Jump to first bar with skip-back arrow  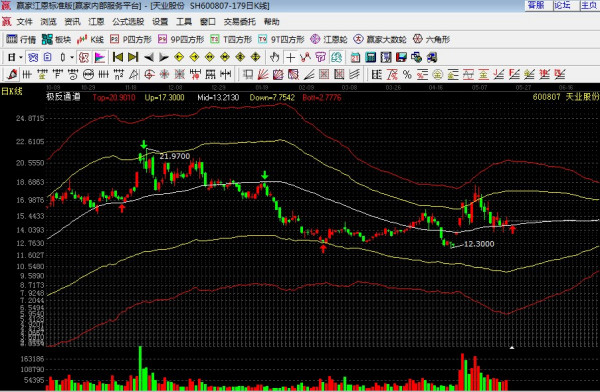[118, 57]
